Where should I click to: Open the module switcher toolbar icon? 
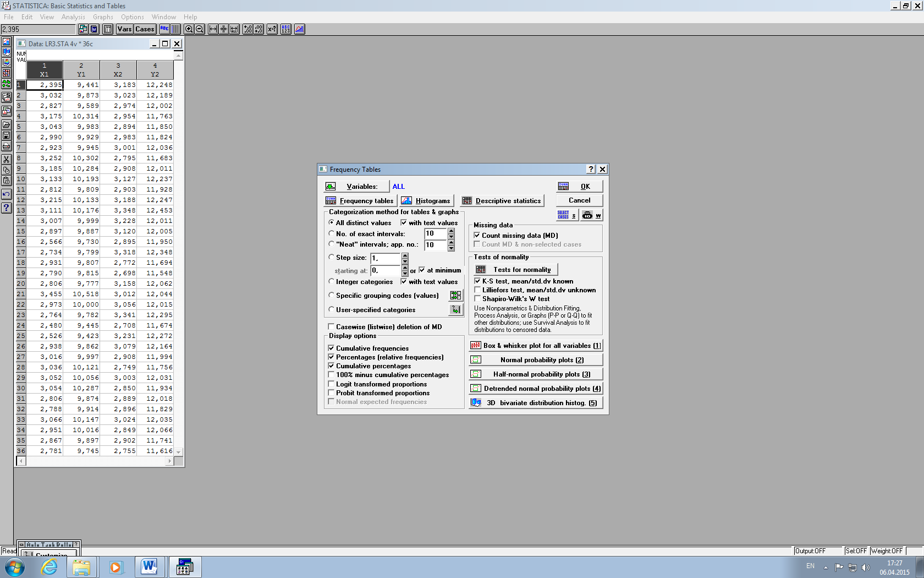83,29
